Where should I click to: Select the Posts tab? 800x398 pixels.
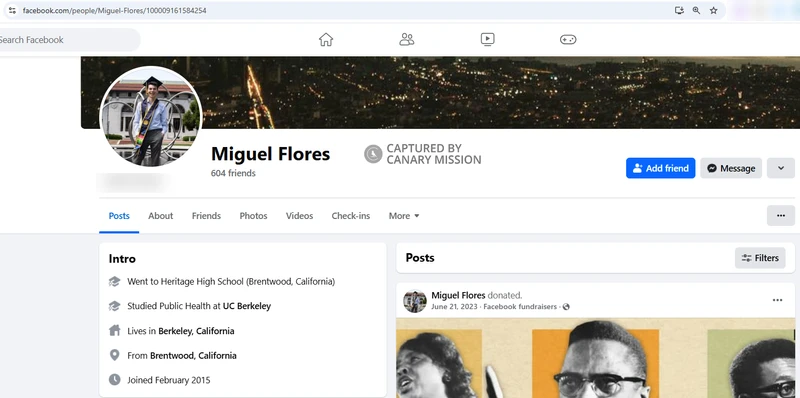(x=119, y=216)
